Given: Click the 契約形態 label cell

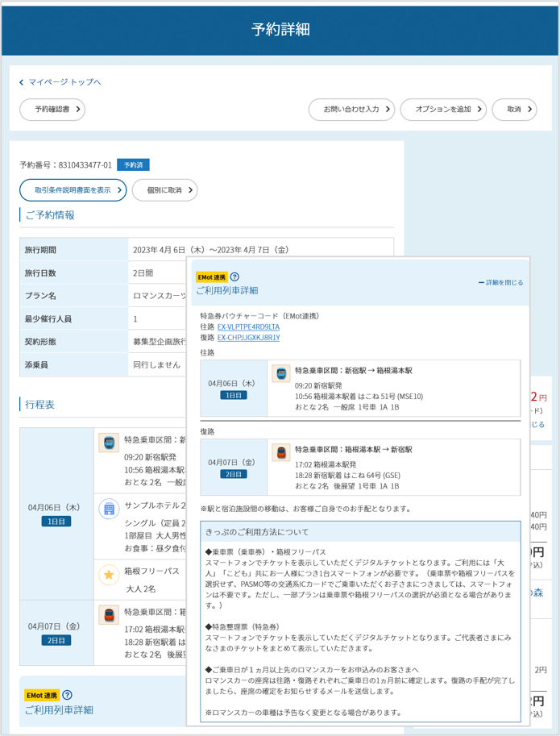Looking at the screenshot, I should 73,342.
